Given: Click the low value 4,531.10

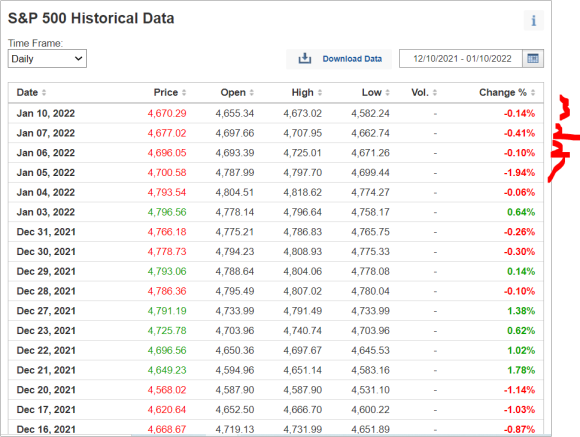Looking at the screenshot, I should (x=370, y=390).
